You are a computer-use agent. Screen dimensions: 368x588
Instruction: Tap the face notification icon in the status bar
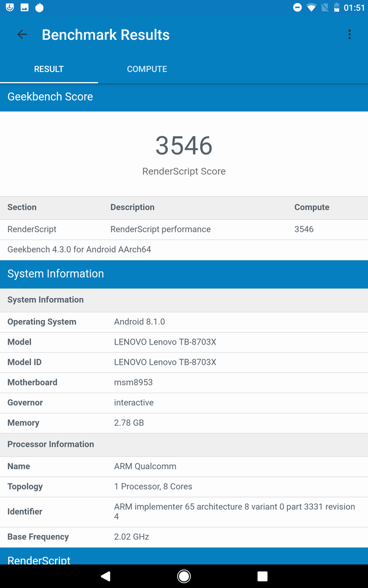(10, 7)
